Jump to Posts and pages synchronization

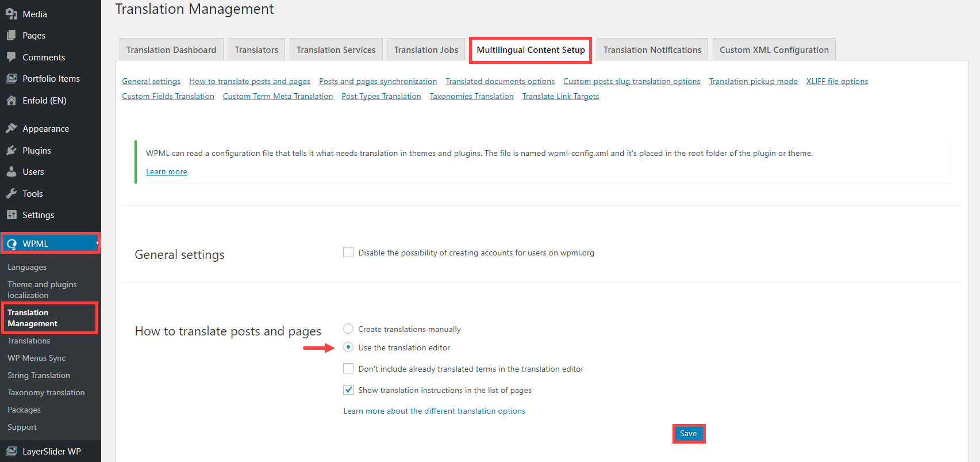tap(378, 81)
